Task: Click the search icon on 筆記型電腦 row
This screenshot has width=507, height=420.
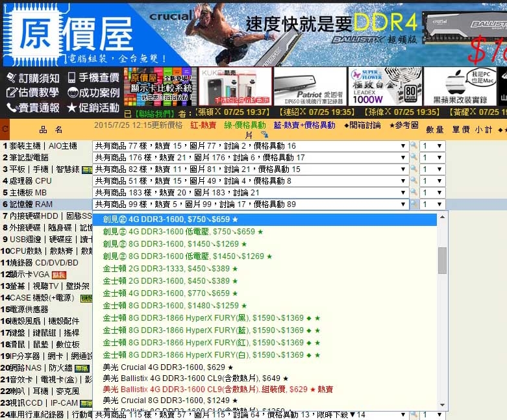Action: [414, 157]
